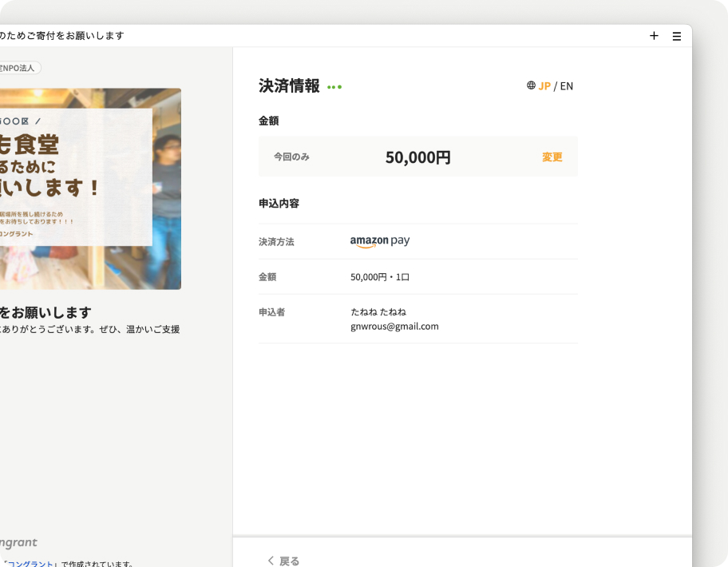Click the 決済情報 heading
Screen dimensions: 728x567
(289, 86)
